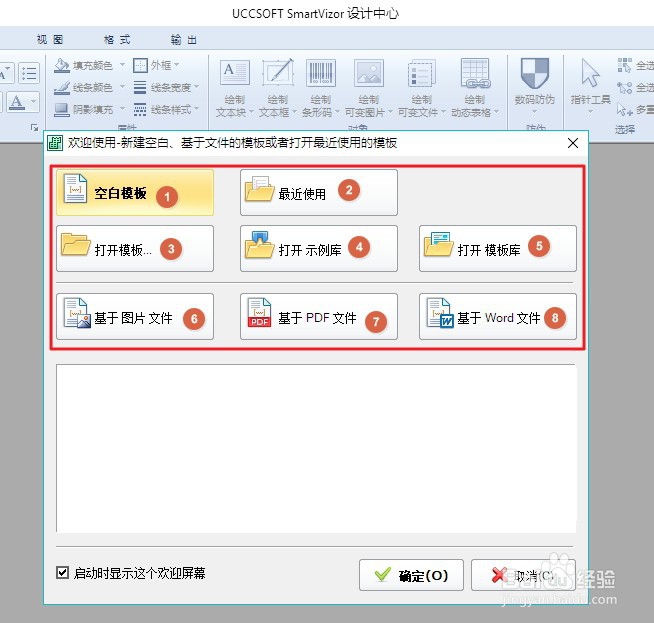Toggle 启动时显示这个欢迎屏幕 checkbox
The height and width of the screenshot is (623, 654).
click(x=62, y=573)
